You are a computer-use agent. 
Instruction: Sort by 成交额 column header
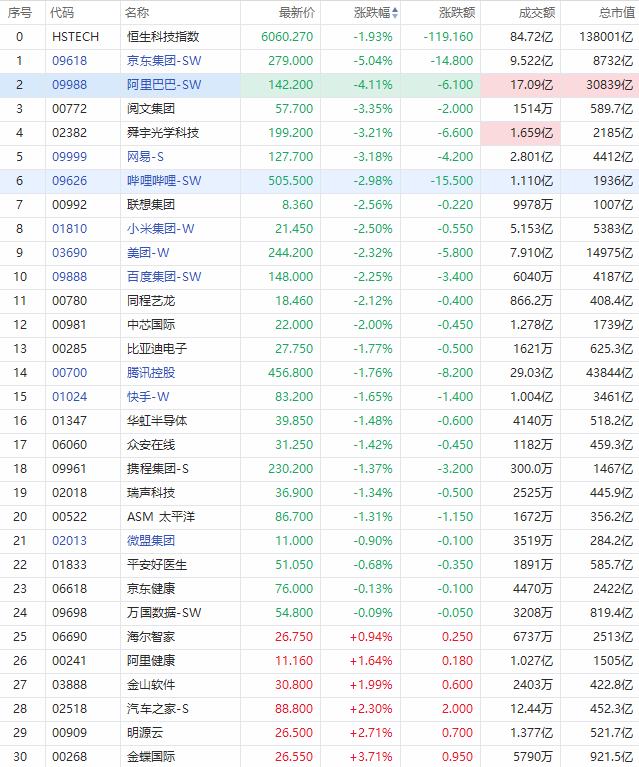(537, 13)
